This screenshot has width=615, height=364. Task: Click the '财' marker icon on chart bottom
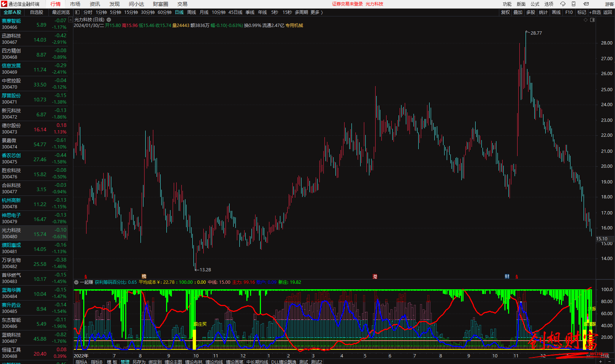507,276
